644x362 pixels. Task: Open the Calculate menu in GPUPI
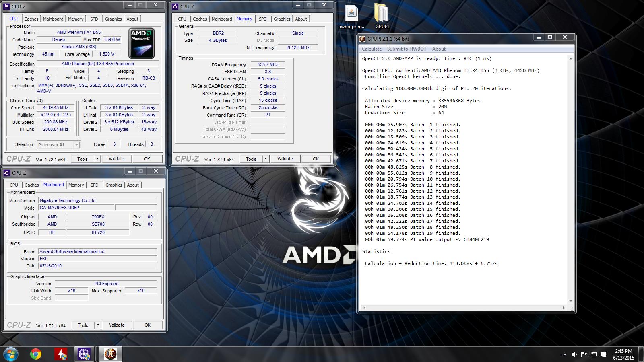pyautogui.click(x=372, y=49)
